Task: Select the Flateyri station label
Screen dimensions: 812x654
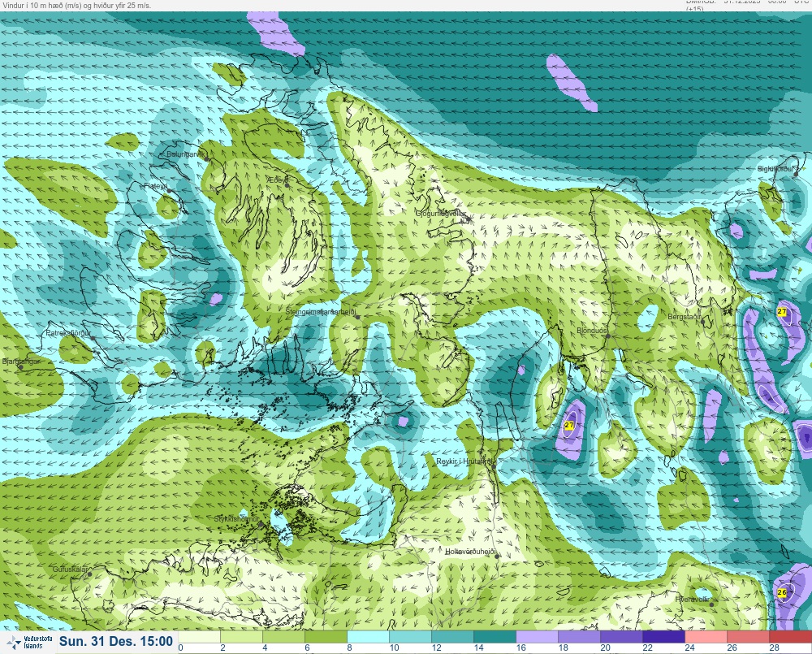Action: 156,185
